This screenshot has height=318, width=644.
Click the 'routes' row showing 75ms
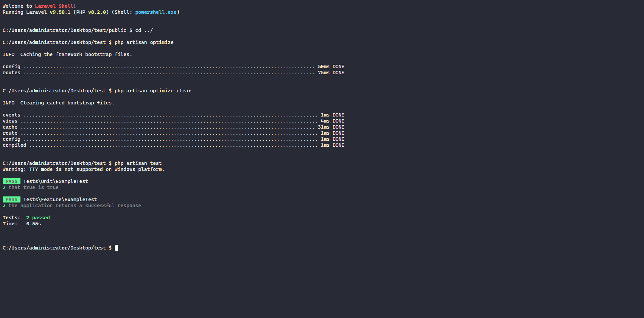click(x=173, y=73)
